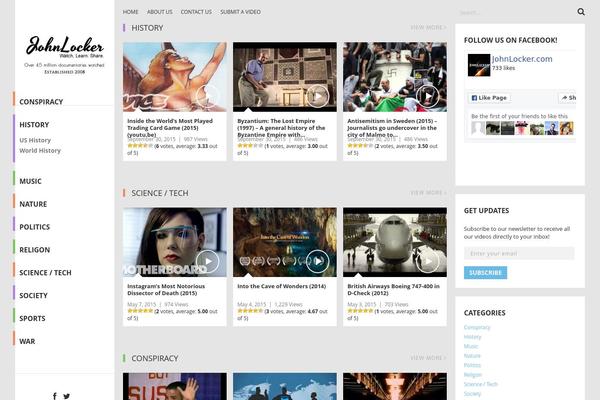This screenshot has width=600, height=400.
Task: Go to the Home menu item
Action: click(x=130, y=12)
